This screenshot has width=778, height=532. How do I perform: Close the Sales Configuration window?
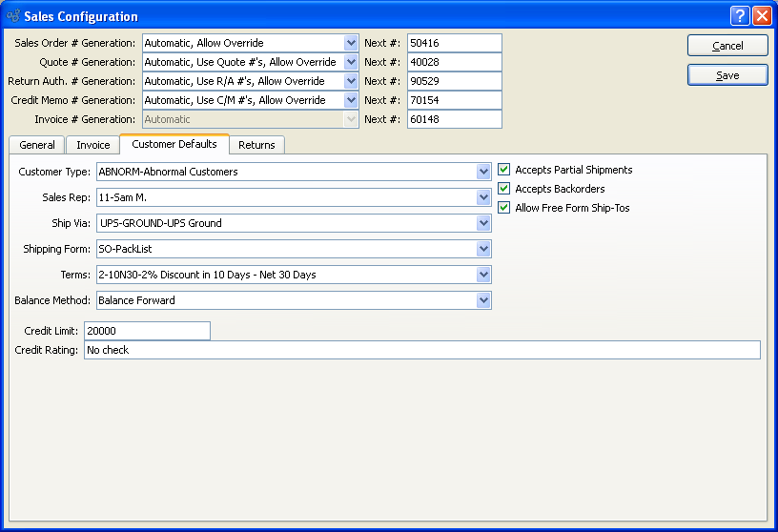pos(762,16)
